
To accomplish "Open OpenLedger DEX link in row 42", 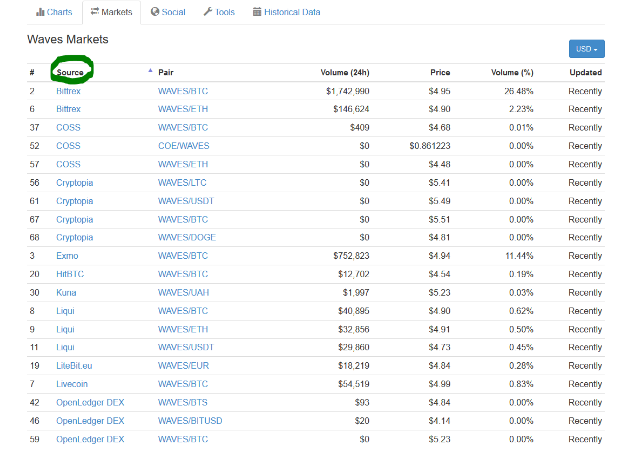I will (x=90, y=403).
